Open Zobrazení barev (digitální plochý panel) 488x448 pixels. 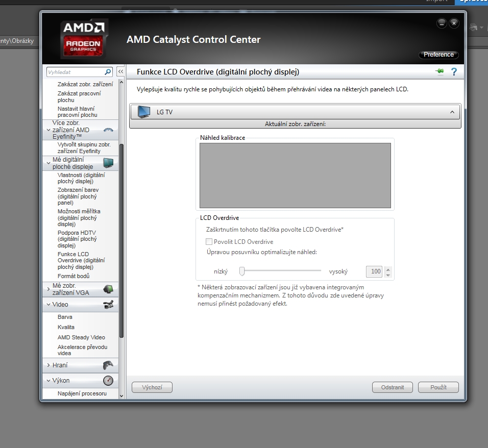tap(78, 196)
